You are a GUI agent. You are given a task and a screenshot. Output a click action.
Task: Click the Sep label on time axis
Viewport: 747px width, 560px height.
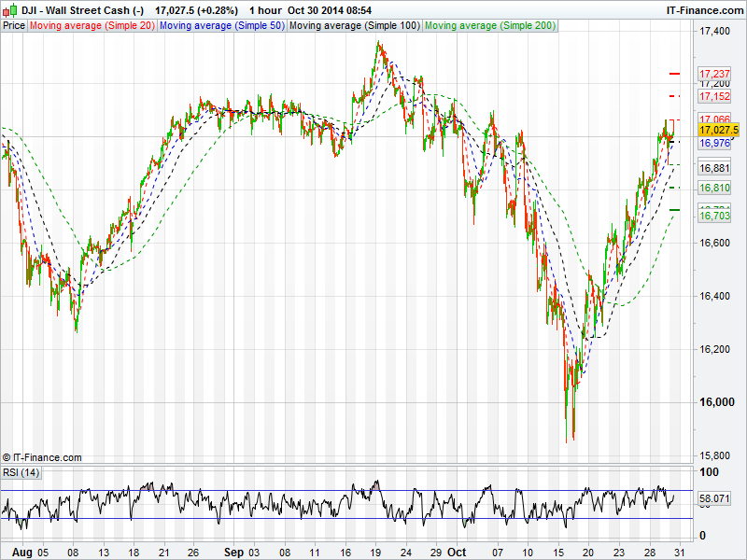(234, 552)
